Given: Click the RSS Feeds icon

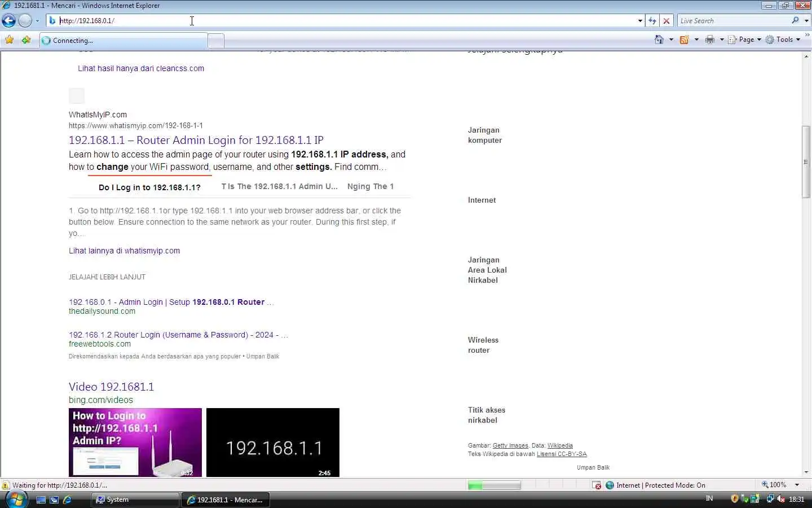Looking at the screenshot, I should [x=684, y=40].
